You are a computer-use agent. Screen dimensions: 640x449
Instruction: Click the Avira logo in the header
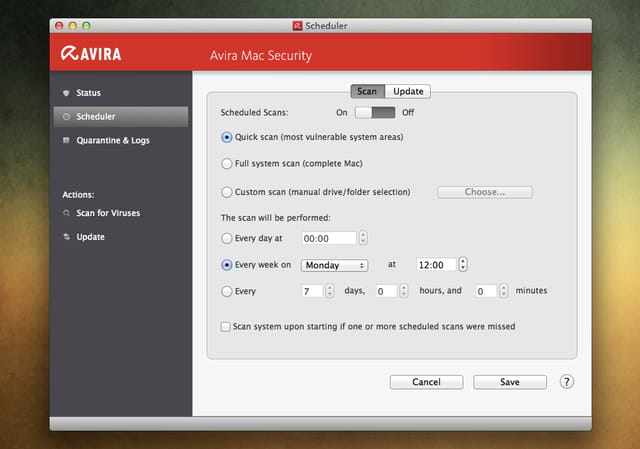click(x=91, y=53)
